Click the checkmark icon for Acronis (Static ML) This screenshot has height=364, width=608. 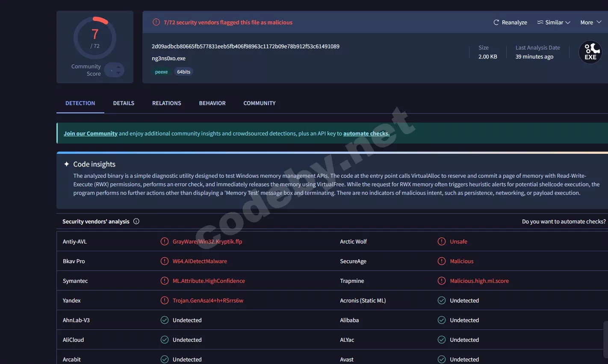click(x=442, y=300)
